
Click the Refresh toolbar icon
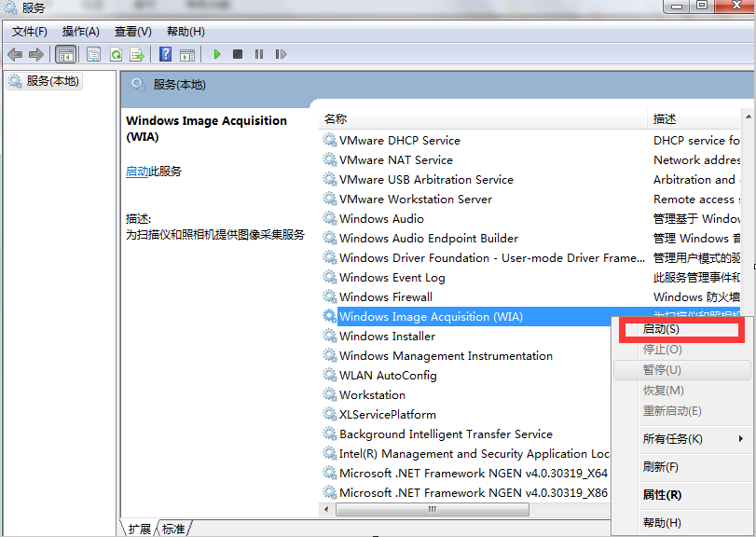tap(116, 54)
